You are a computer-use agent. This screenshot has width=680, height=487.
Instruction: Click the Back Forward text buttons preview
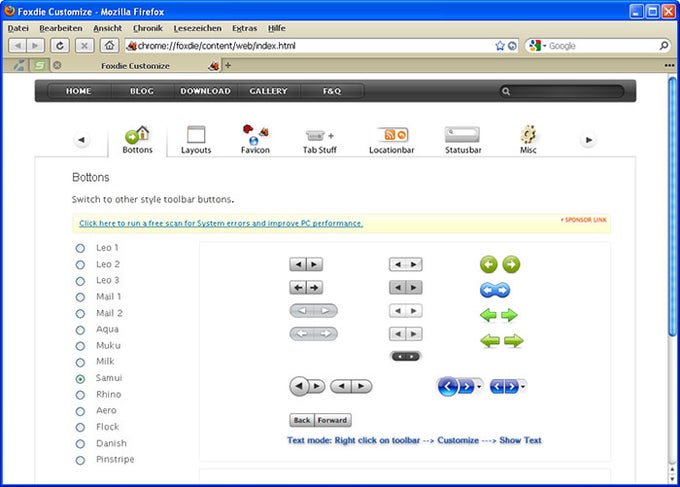[x=320, y=420]
